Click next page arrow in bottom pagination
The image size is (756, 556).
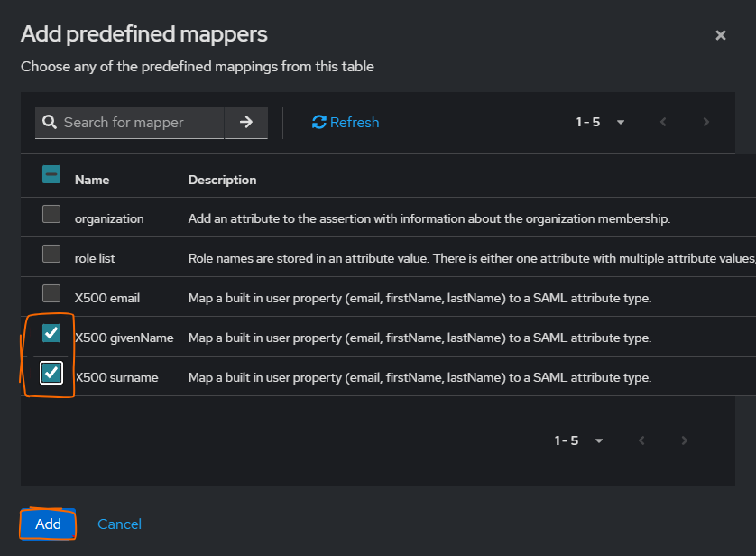[684, 440]
